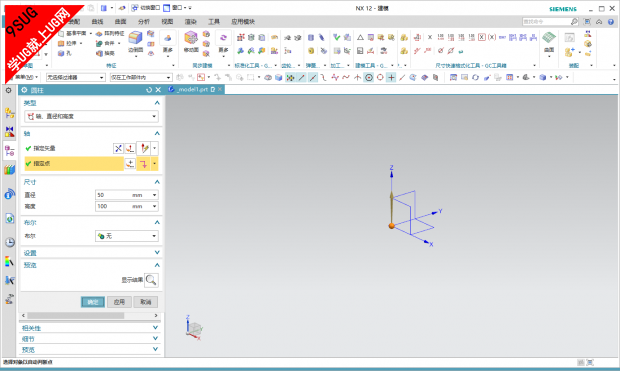Screen dimensions: 620x371
Task: Open the 曲线 curve ribbon tab
Action: pos(97,22)
